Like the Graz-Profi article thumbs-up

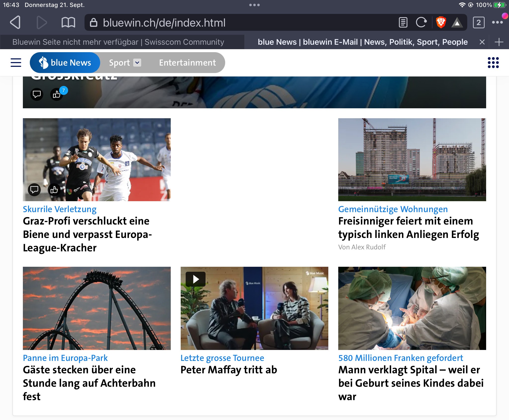tap(54, 190)
